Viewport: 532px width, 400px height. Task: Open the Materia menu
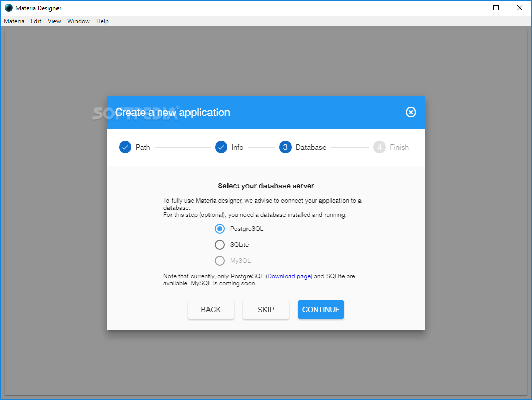pyautogui.click(x=14, y=21)
